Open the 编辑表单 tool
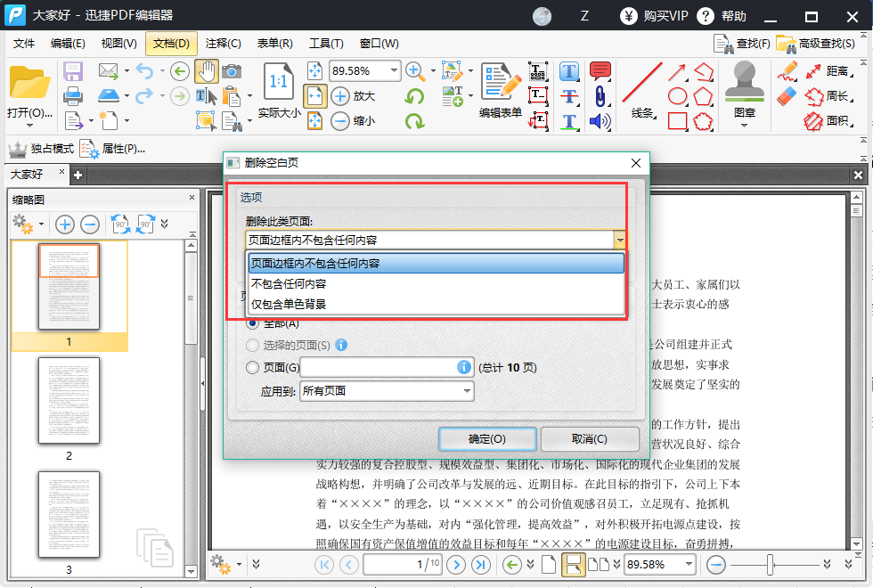This screenshot has height=588, width=873. pyautogui.click(x=501, y=91)
